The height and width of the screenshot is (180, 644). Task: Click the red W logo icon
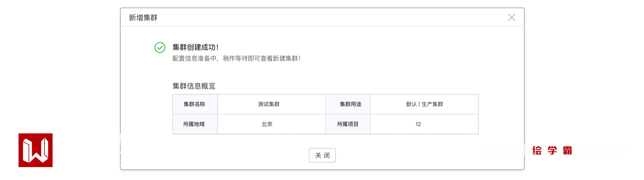click(x=36, y=150)
